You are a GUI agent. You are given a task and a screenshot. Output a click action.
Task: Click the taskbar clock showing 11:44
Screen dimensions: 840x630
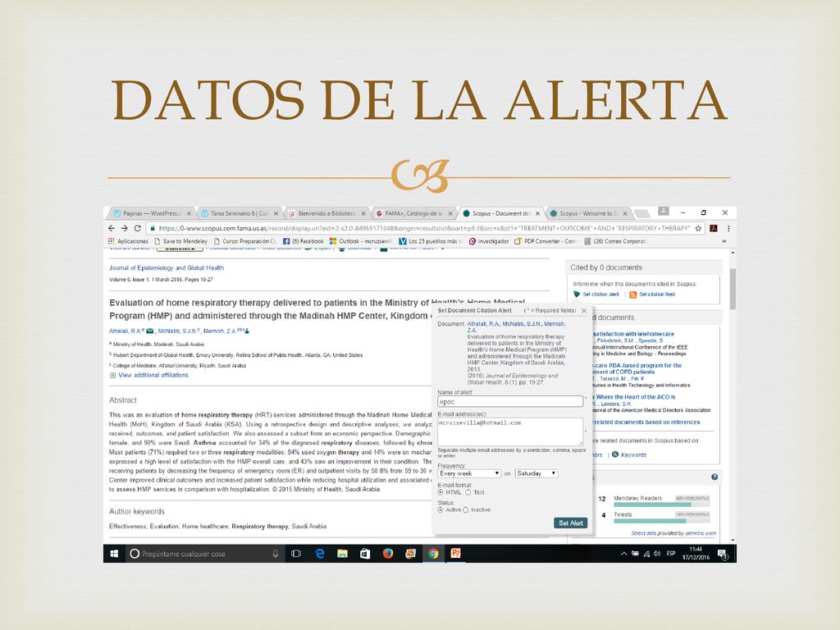(x=696, y=554)
